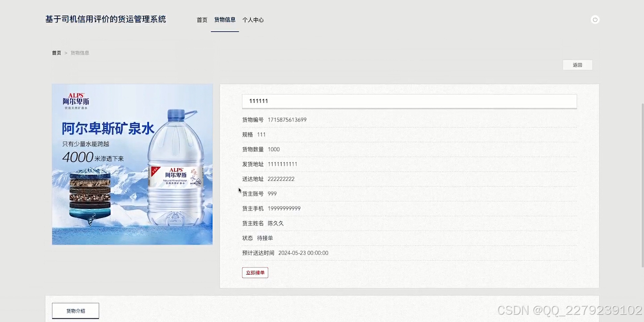
Task: Open the 首页 navigation tab
Action: [x=202, y=20]
